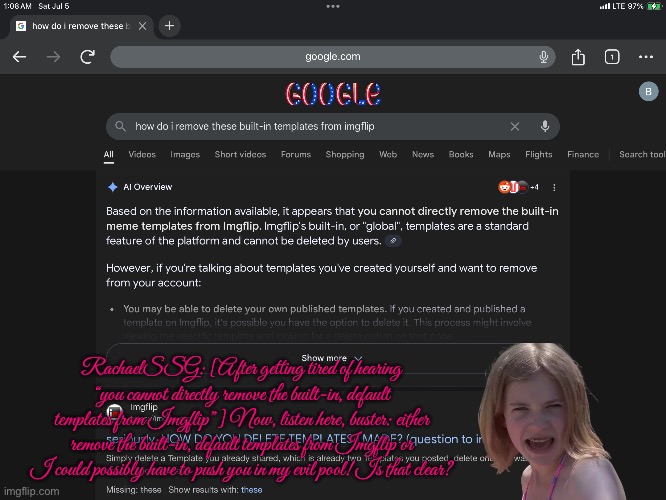666x500 pixels.
Task: Open the tab switcher showing 1 tab
Action: tap(612, 56)
